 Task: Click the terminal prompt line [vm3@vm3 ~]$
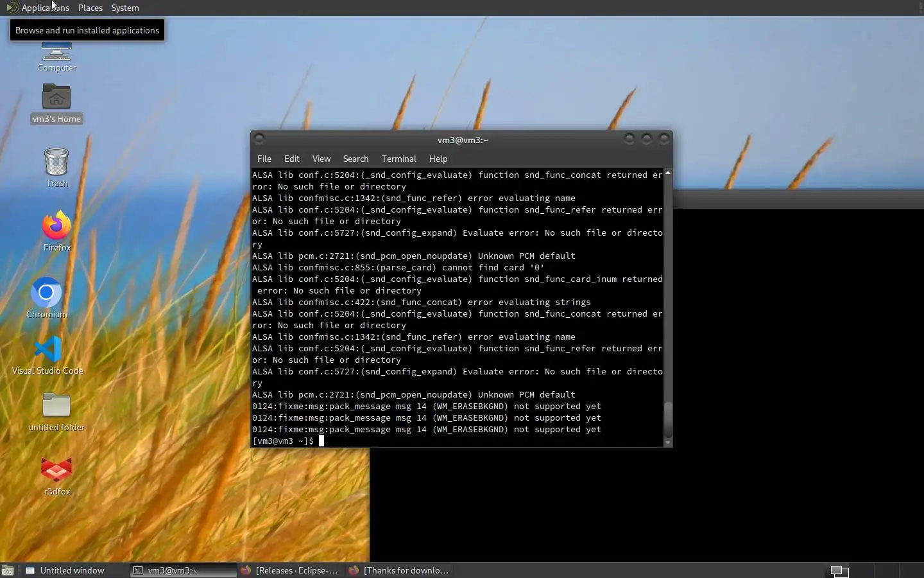(283, 441)
